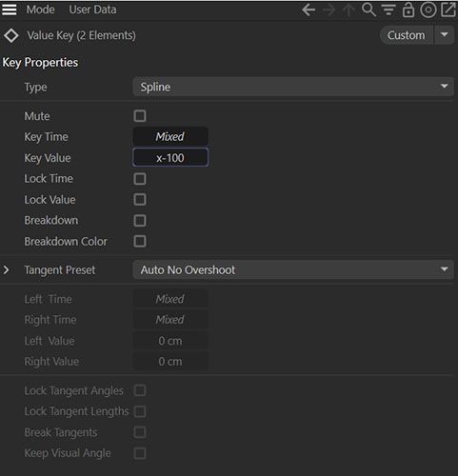The height and width of the screenshot is (476, 458).
Task: Click the Right Value 0 cm field
Action: [x=170, y=362]
